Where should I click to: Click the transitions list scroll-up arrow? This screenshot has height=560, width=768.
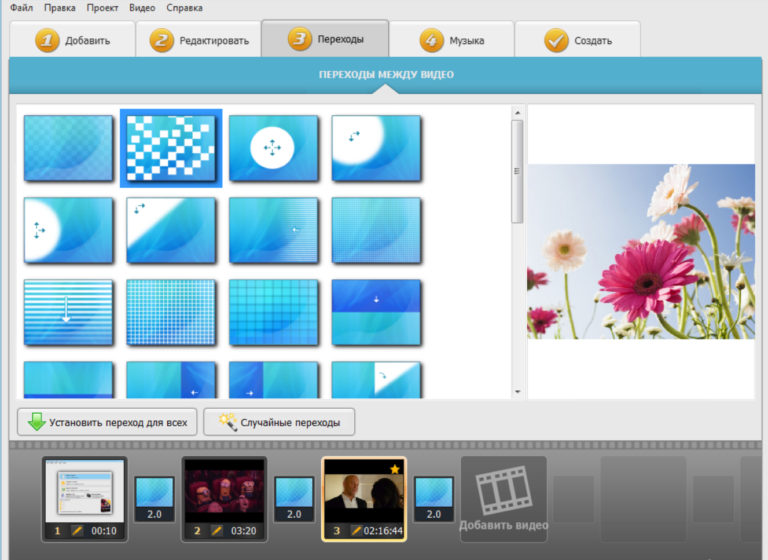coord(517,113)
